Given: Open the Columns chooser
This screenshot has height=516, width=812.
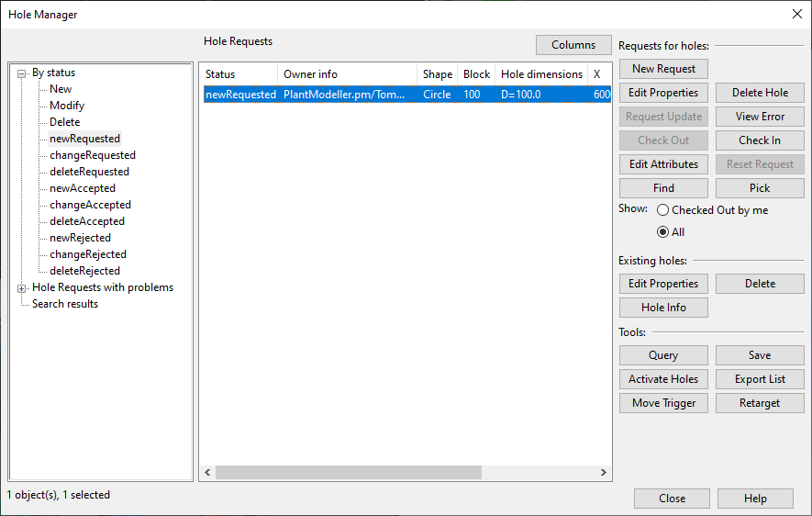Looking at the screenshot, I should [x=573, y=45].
